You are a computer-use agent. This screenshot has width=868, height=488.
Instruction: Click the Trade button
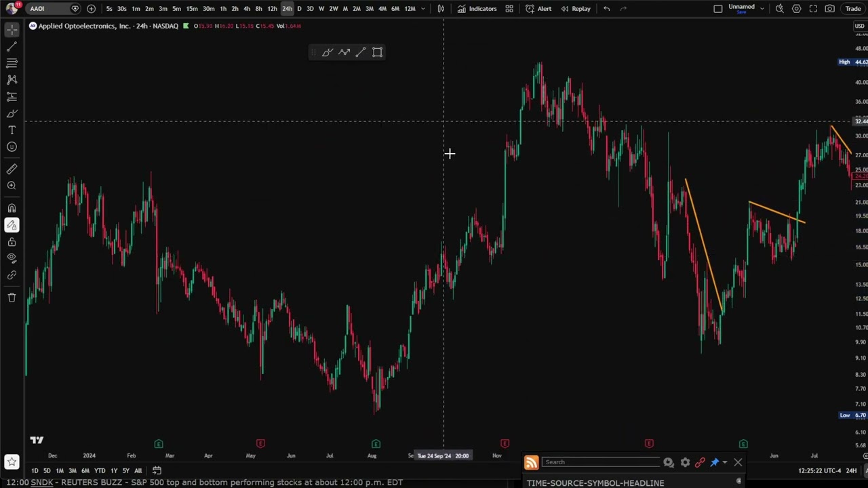point(852,9)
